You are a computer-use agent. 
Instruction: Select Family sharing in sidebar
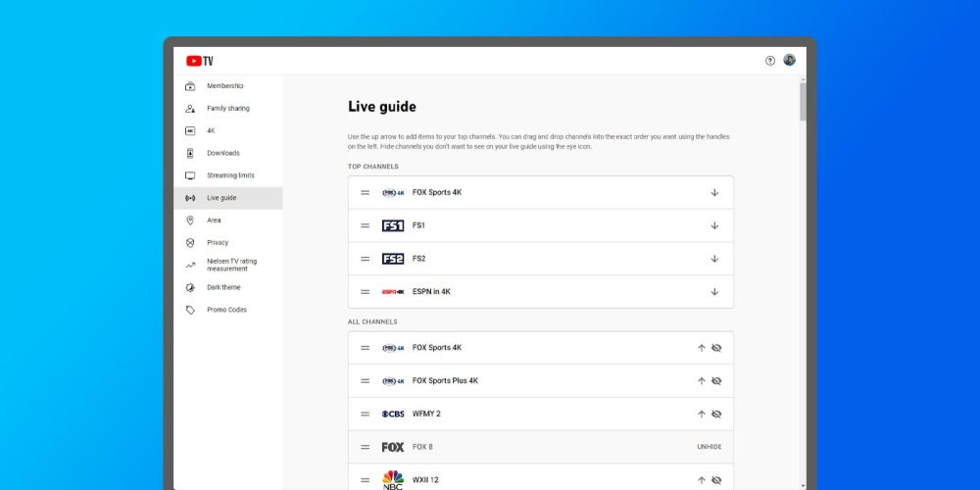pos(227,109)
